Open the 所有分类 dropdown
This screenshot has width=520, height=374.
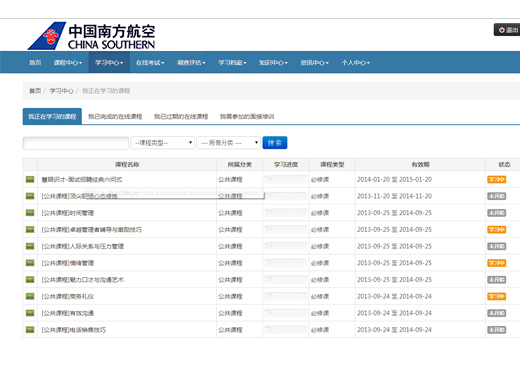228,143
